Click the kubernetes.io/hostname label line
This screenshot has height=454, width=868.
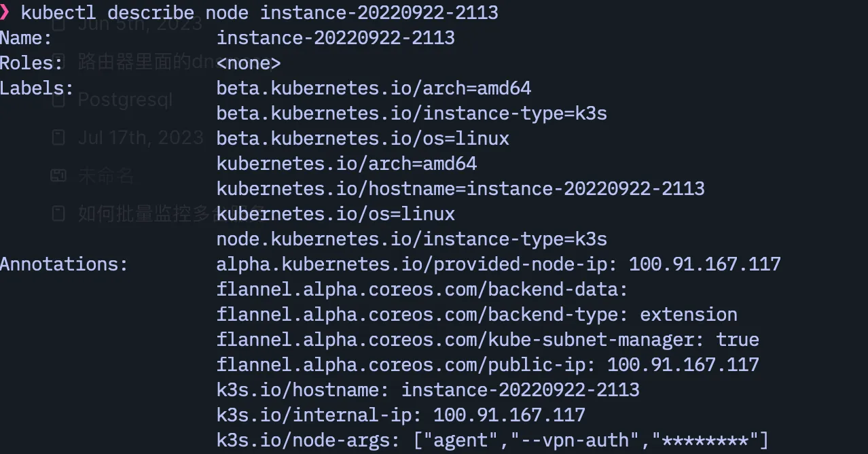pyautogui.click(x=460, y=188)
